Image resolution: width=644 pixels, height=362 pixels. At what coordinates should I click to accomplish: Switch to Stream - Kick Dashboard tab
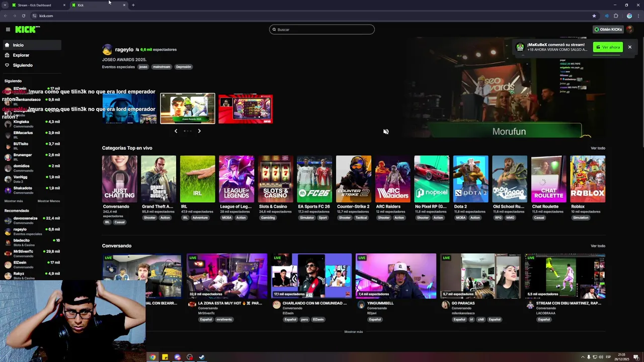[x=39, y=5]
